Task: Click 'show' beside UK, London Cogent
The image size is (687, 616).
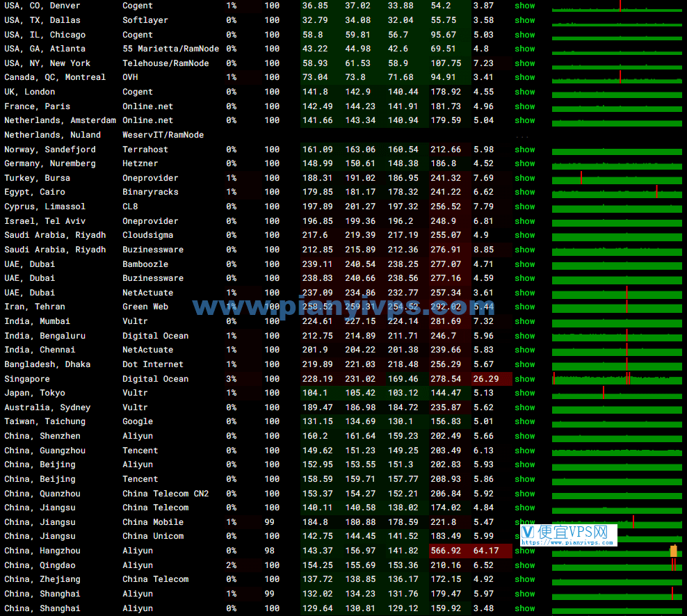Action: [524, 92]
